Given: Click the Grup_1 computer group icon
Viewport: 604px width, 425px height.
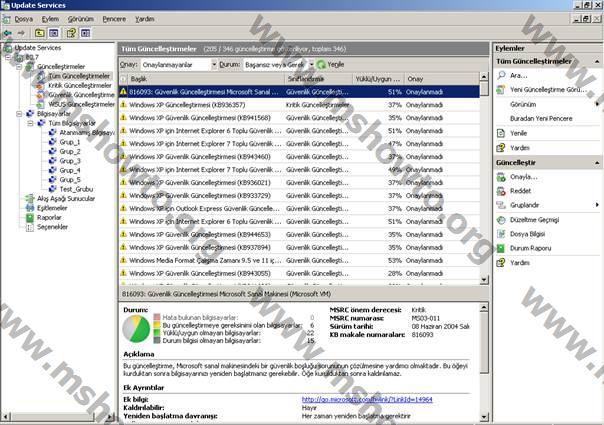Looking at the screenshot, I should (x=52, y=142).
